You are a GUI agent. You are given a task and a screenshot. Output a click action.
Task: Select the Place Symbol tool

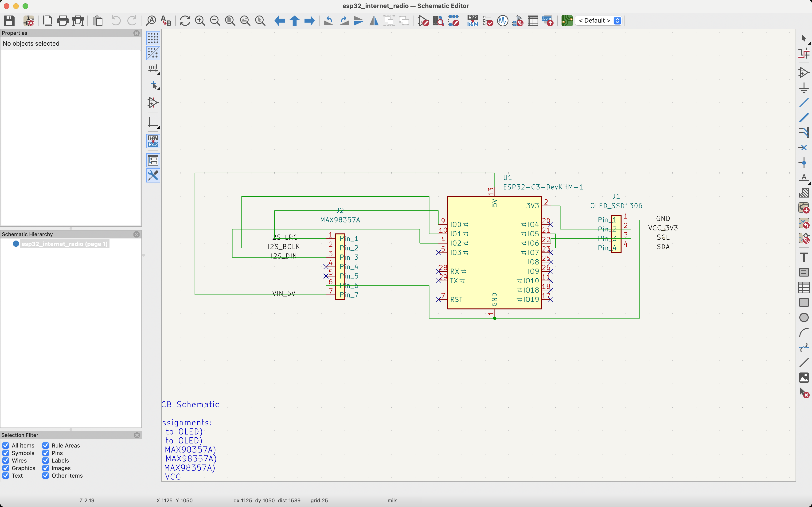(x=804, y=72)
